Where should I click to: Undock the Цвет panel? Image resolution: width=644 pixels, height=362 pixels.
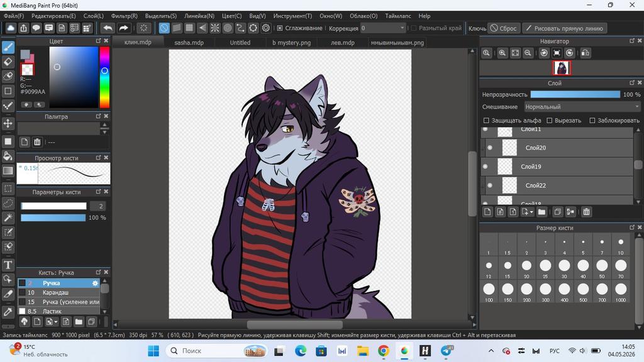[x=98, y=41]
